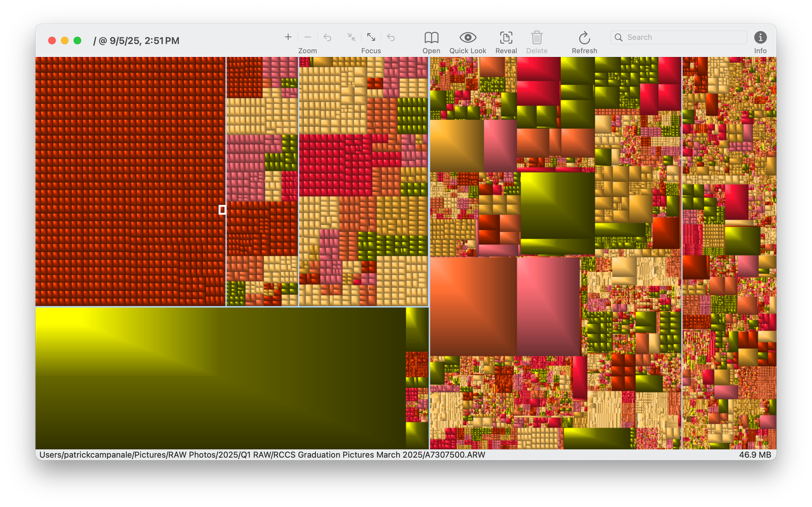Click the white-outlined selected file marker
This screenshot has width=812, height=507.
(222, 210)
